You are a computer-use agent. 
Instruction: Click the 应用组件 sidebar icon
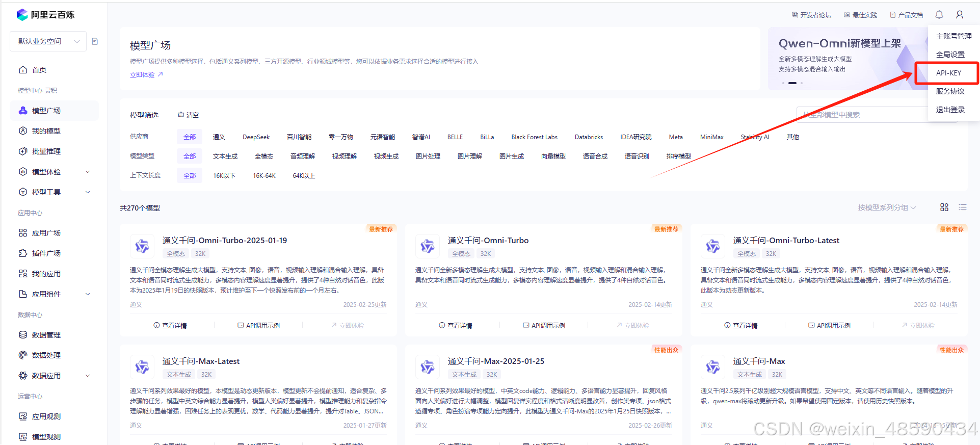(x=23, y=294)
